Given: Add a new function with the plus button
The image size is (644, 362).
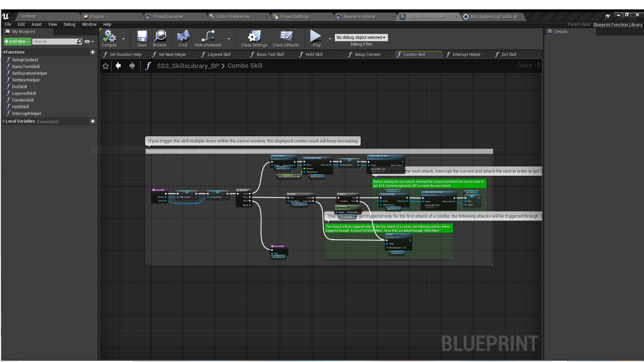Looking at the screenshot, I should [93, 52].
